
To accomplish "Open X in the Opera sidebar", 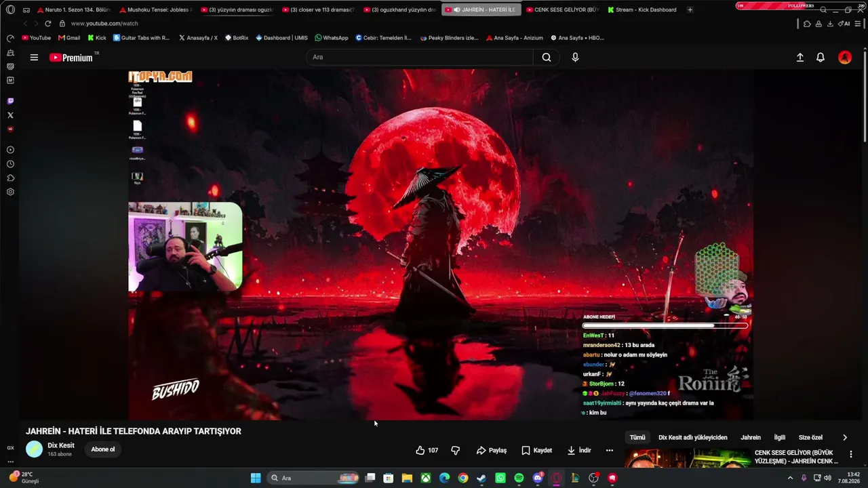I will pyautogui.click(x=10, y=115).
